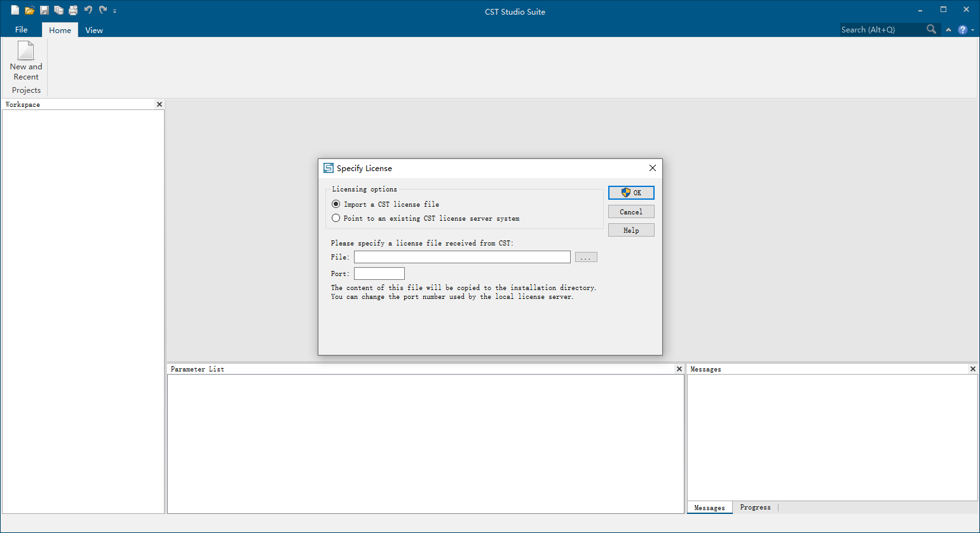Close the Workspace panel
This screenshot has height=533, width=980.
click(x=160, y=104)
